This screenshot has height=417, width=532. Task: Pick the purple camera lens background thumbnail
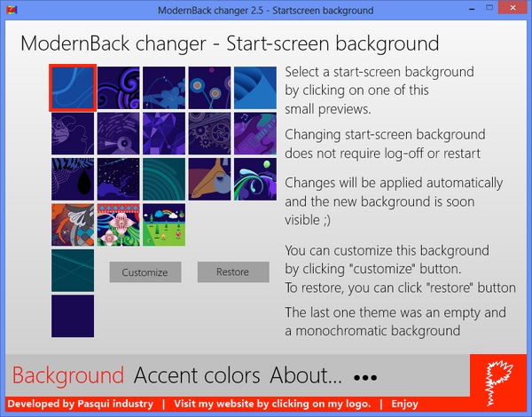[x=119, y=133]
